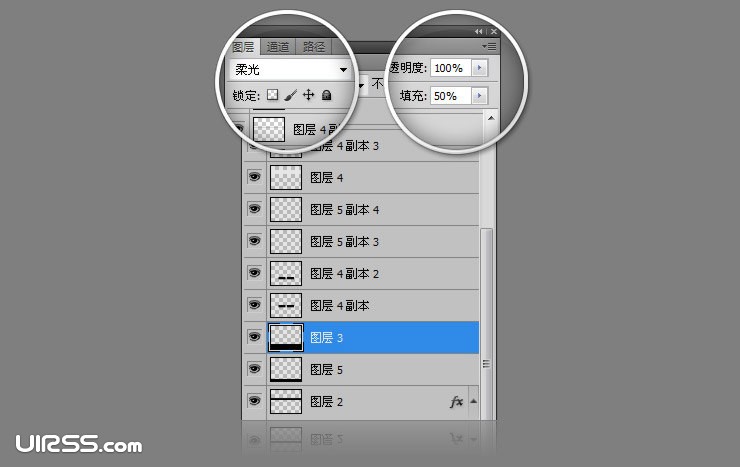Hide the 图层 3 layer with eye icon
The height and width of the screenshot is (467, 740).
[x=254, y=337]
